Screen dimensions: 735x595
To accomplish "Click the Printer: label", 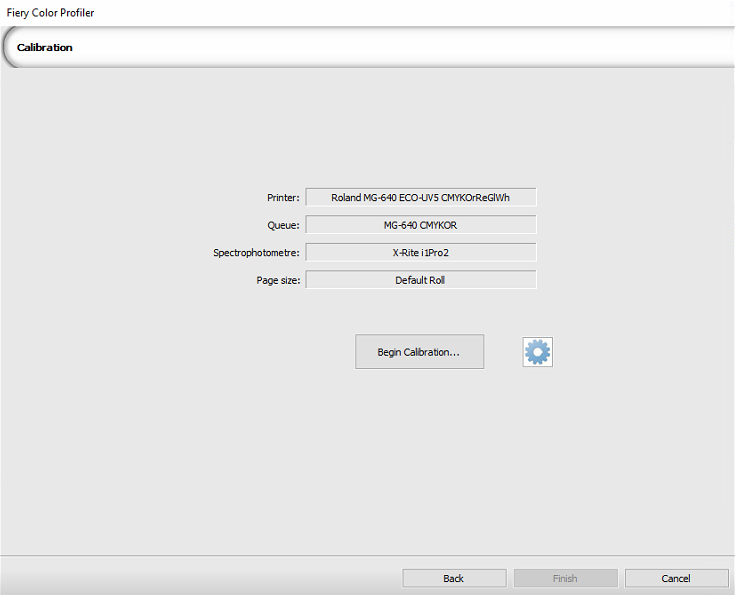I will (283, 197).
